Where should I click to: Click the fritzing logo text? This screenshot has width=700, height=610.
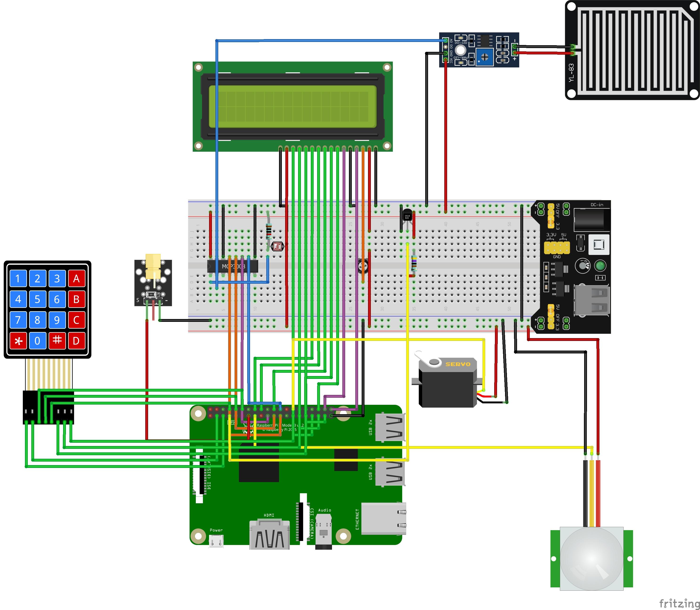(679, 604)
